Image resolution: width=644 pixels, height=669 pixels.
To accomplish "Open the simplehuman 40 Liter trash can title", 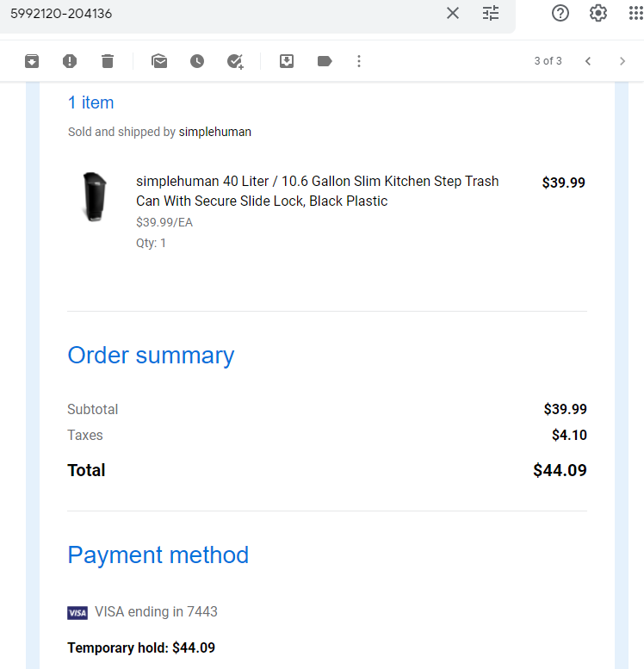I will [317, 191].
